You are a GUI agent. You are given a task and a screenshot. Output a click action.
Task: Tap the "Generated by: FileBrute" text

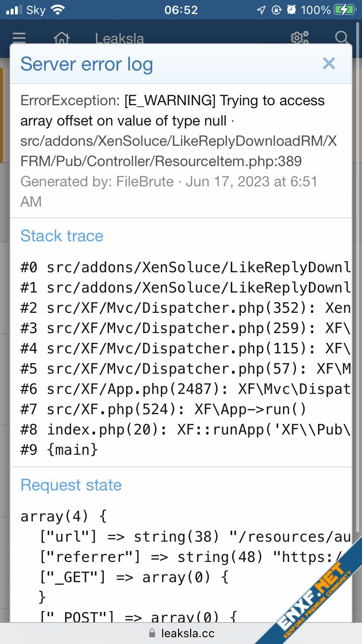click(x=97, y=182)
